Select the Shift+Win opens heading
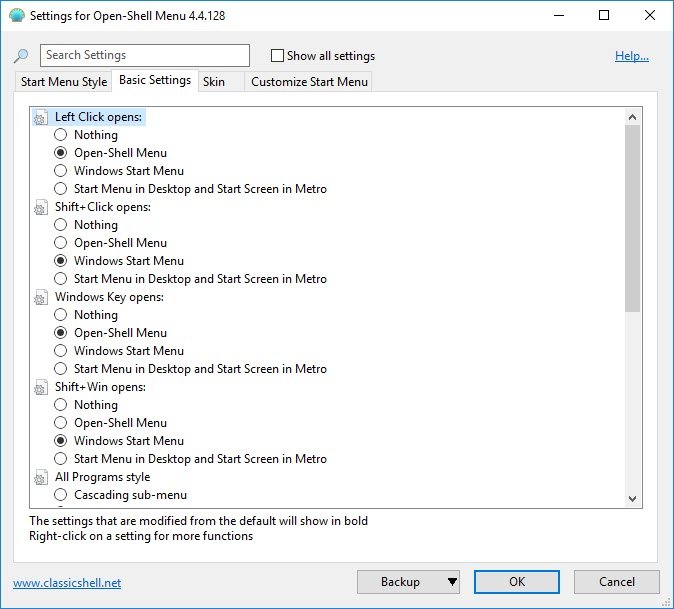This screenshot has width=674, height=609. (x=100, y=387)
